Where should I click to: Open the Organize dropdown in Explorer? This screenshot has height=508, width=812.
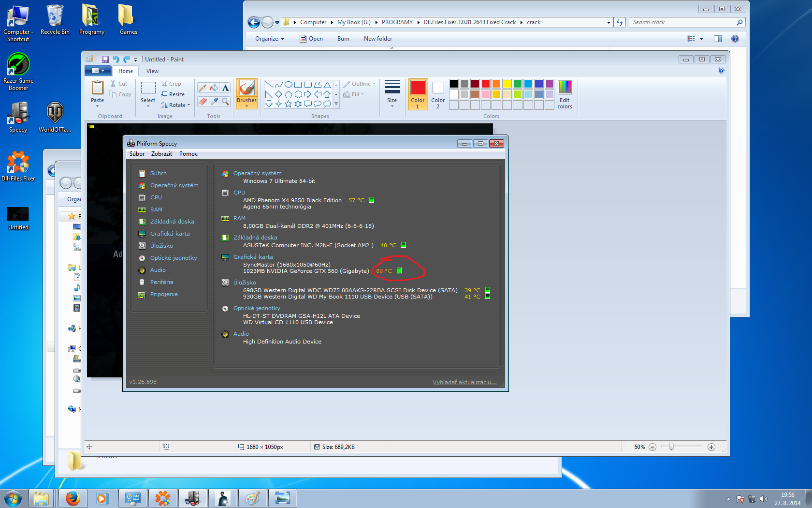pyautogui.click(x=270, y=39)
